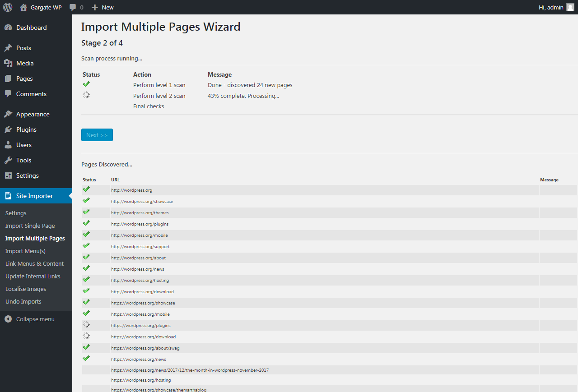The height and width of the screenshot is (392, 578).
Task: Open the Posts menu item
Action: pos(36,48)
